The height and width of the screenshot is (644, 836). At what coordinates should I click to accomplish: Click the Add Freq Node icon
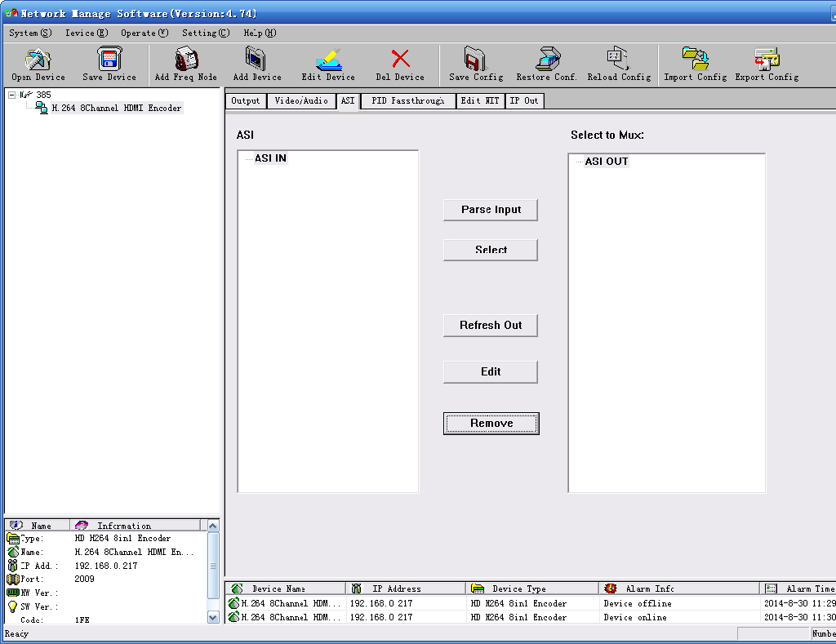click(186, 59)
